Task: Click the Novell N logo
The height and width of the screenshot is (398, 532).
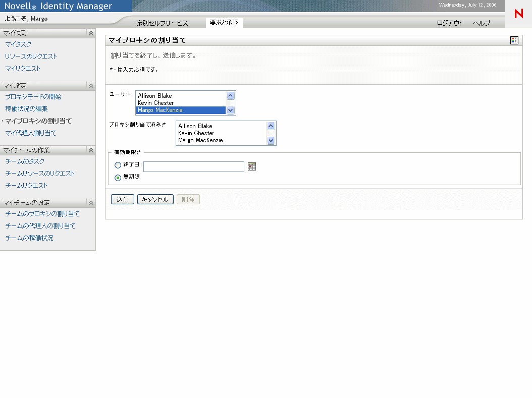Action: tap(518, 14)
